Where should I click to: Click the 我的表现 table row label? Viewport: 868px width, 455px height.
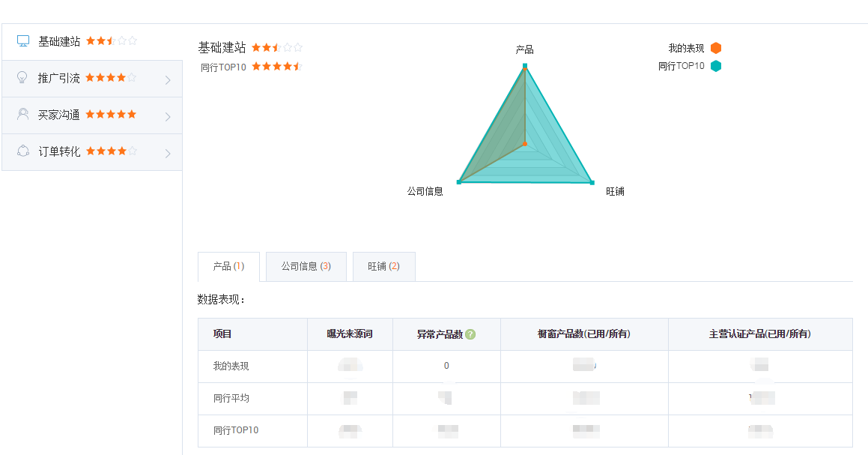(231, 367)
